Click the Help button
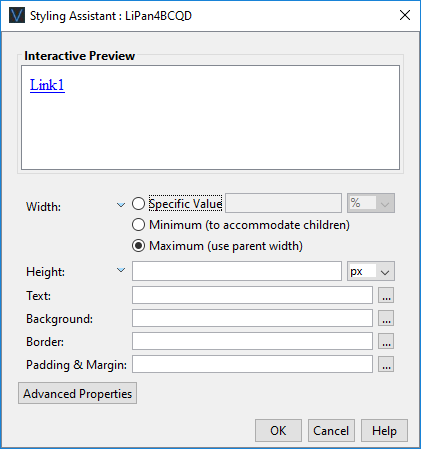The width and height of the screenshot is (421, 449). coord(384,431)
